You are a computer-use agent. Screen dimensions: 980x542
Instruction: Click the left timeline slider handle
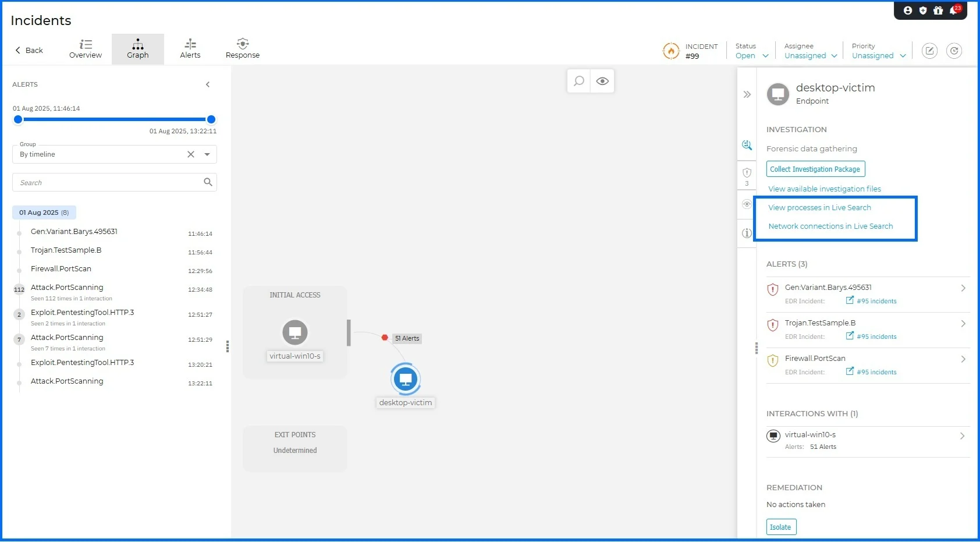(x=18, y=119)
